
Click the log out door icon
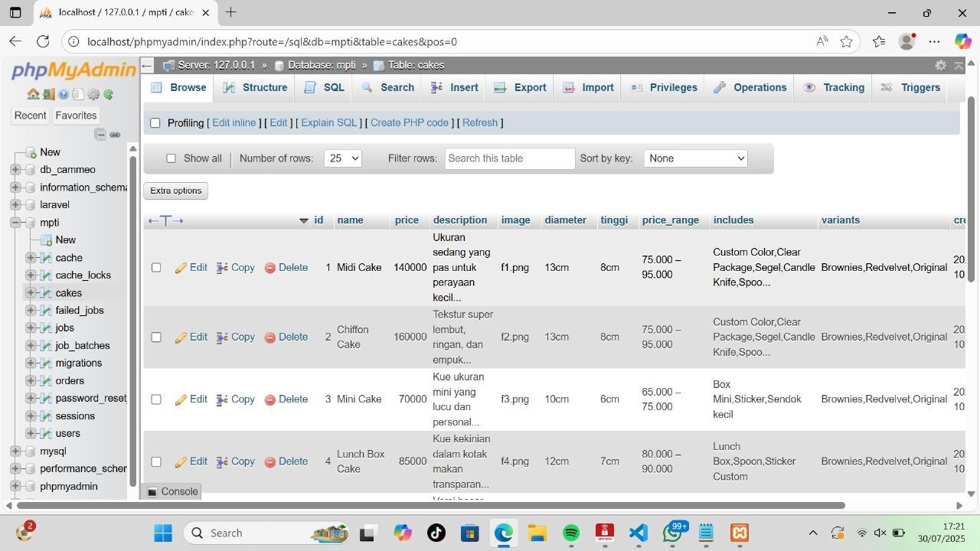(x=48, y=94)
